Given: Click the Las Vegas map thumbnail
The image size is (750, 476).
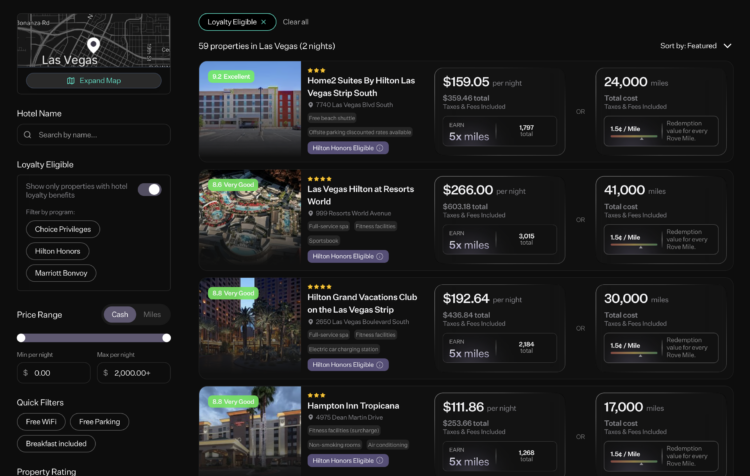Looking at the screenshot, I should point(94,40).
